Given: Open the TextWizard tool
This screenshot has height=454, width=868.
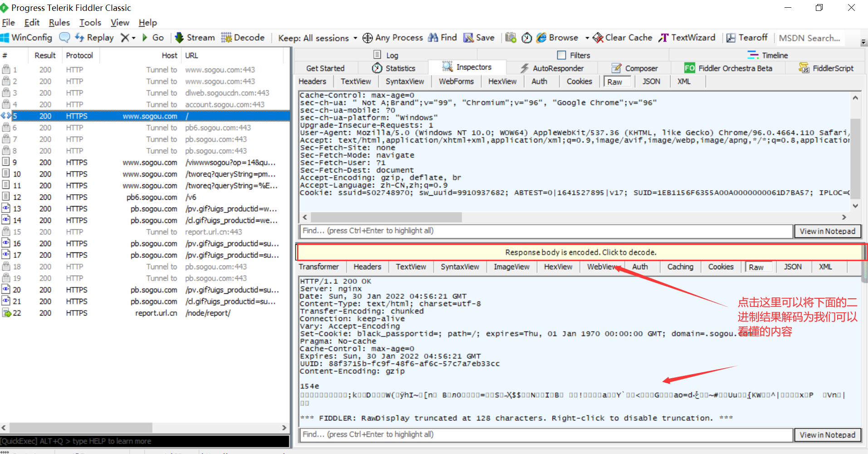Looking at the screenshot, I should pyautogui.click(x=687, y=38).
